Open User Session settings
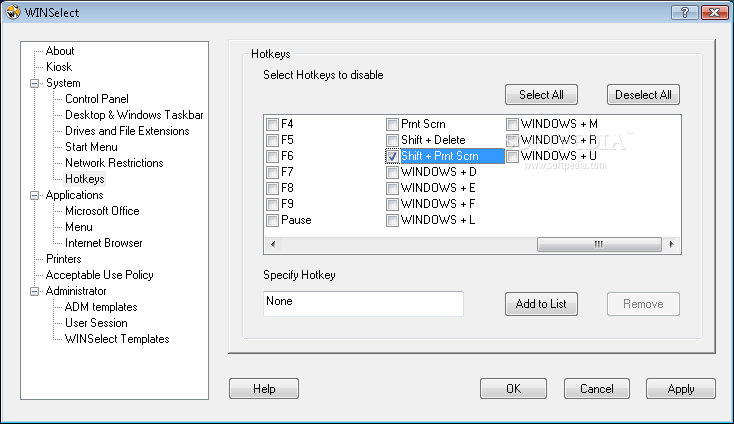 pos(96,323)
